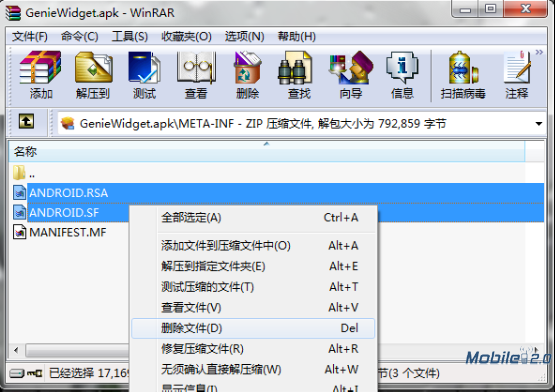Open the 选项(N) menu
This screenshot has height=392, width=555.
244,36
